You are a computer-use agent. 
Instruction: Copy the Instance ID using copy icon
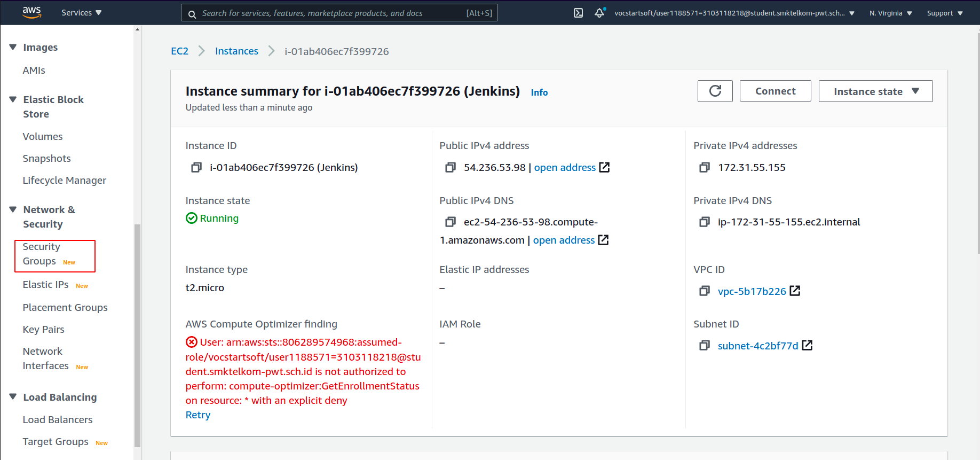(196, 168)
